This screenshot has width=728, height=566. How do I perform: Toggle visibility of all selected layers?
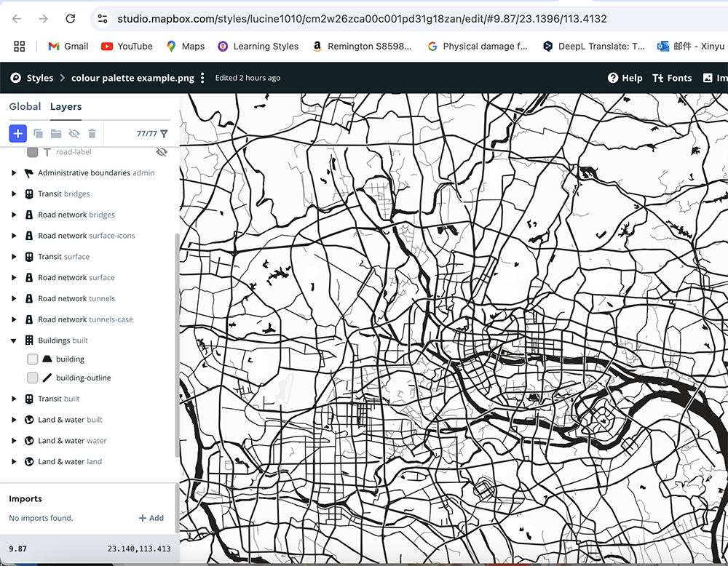[73, 133]
